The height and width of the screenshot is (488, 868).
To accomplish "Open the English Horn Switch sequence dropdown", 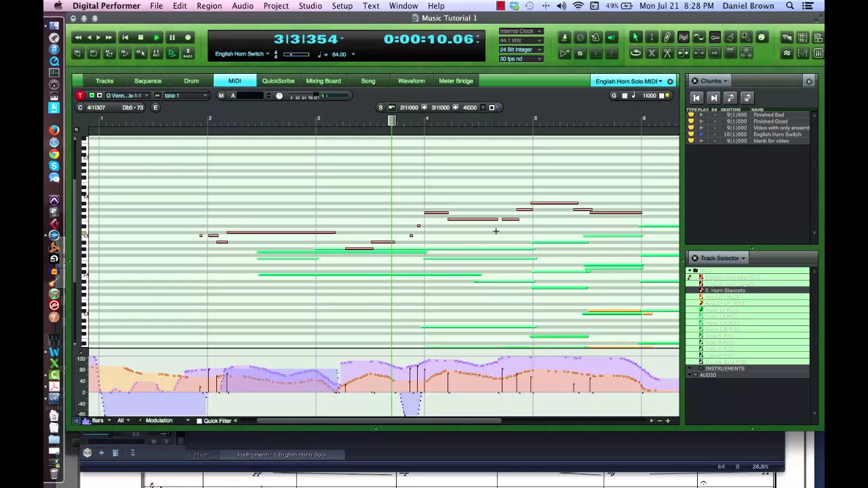I will 241,54.
